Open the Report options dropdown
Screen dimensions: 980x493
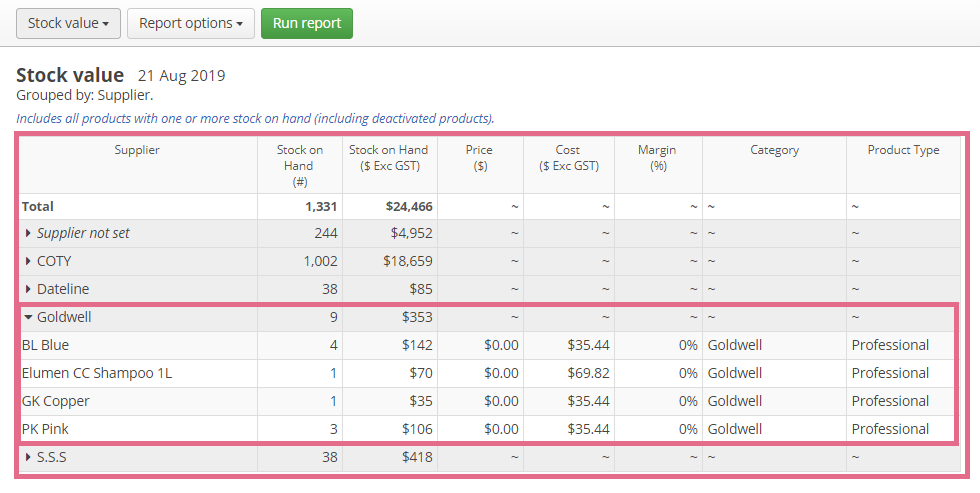pos(191,24)
